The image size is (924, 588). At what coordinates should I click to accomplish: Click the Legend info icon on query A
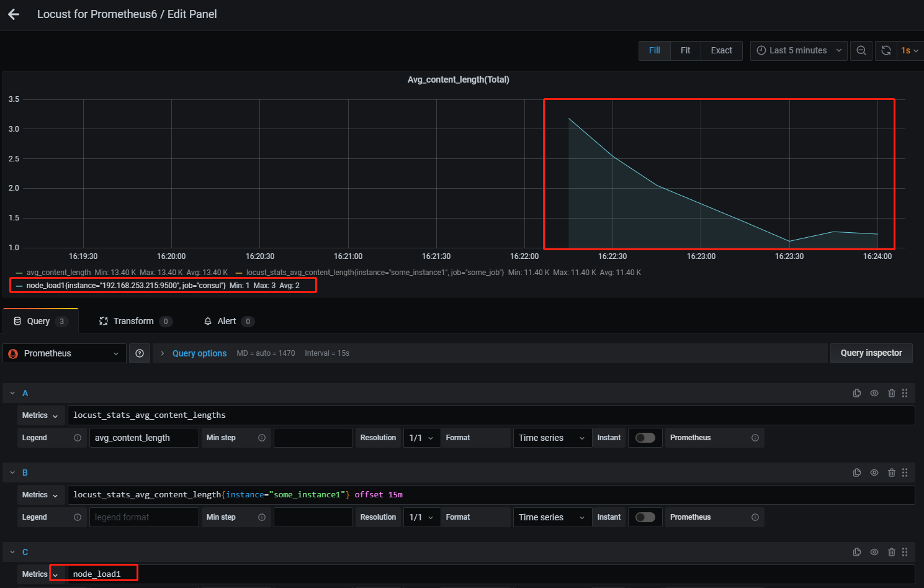[x=78, y=437]
